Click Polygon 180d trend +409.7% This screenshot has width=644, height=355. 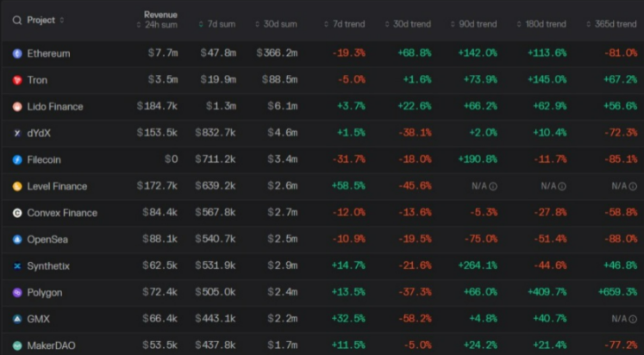pyautogui.click(x=547, y=292)
